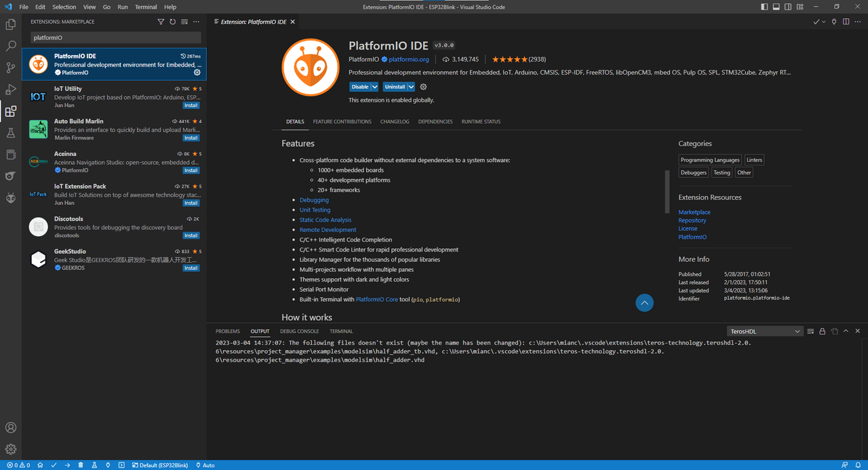Click the PlatformIO Build checkmark in the status bar
The height and width of the screenshot is (470, 868).
(x=54, y=465)
